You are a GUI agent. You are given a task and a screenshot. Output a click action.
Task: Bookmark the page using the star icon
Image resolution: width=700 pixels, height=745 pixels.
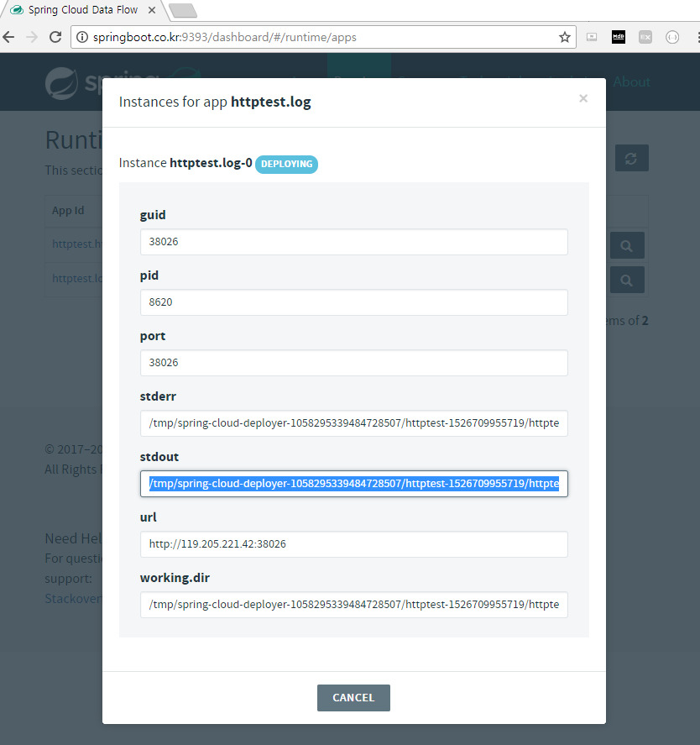[565, 37]
